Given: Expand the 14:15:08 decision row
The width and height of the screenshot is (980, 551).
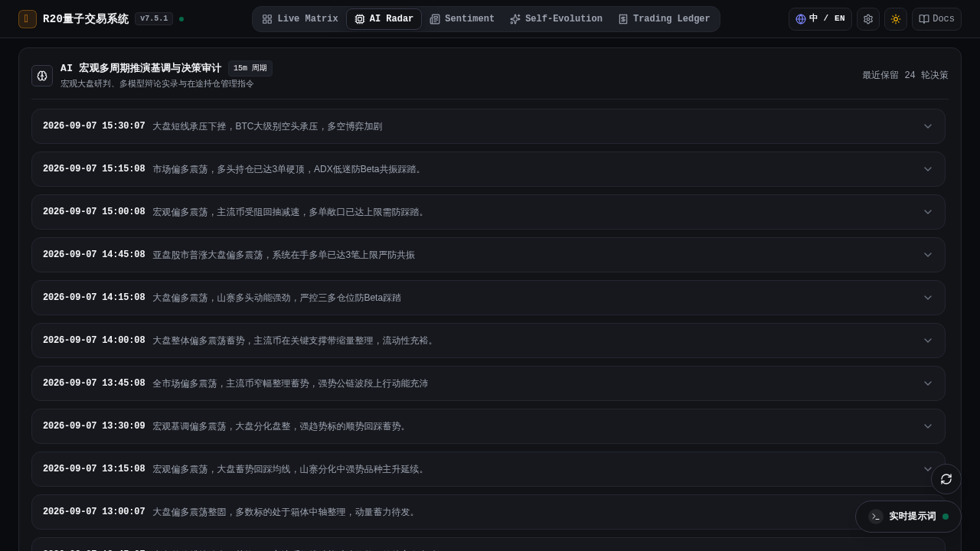Looking at the screenshot, I should tap(488, 298).
